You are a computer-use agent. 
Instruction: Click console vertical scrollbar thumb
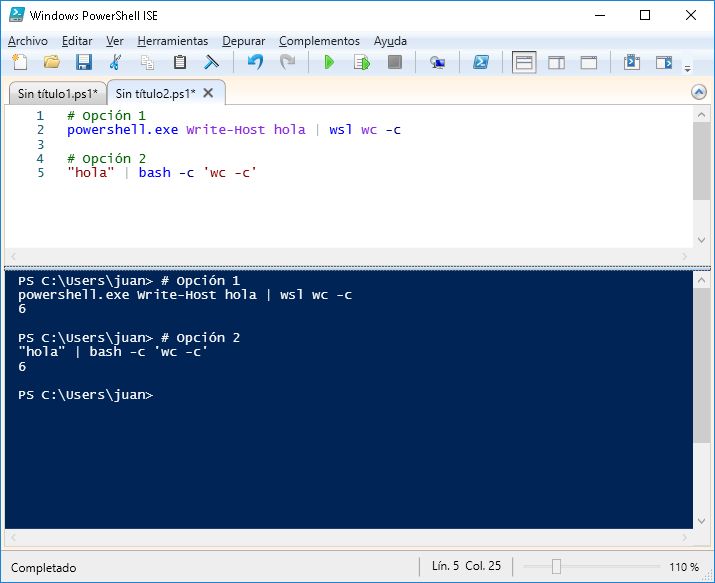tap(701, 365)
